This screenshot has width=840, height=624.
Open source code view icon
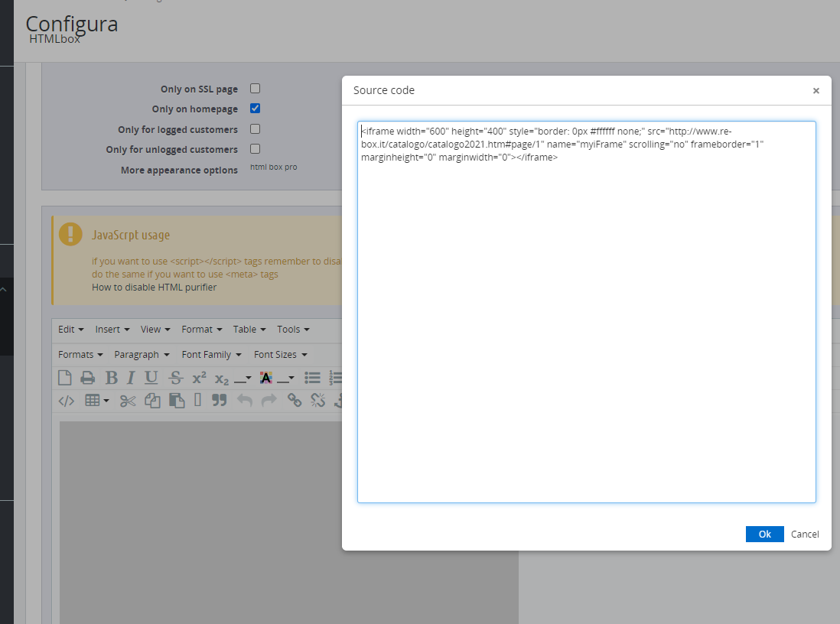(x=66, y=401)
